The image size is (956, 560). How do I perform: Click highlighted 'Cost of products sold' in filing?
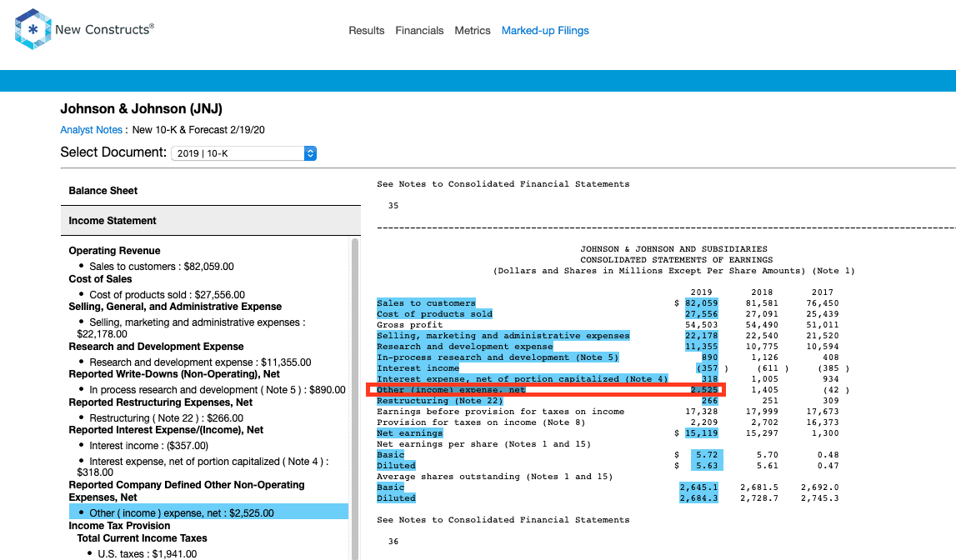click(x=434, y=314)
